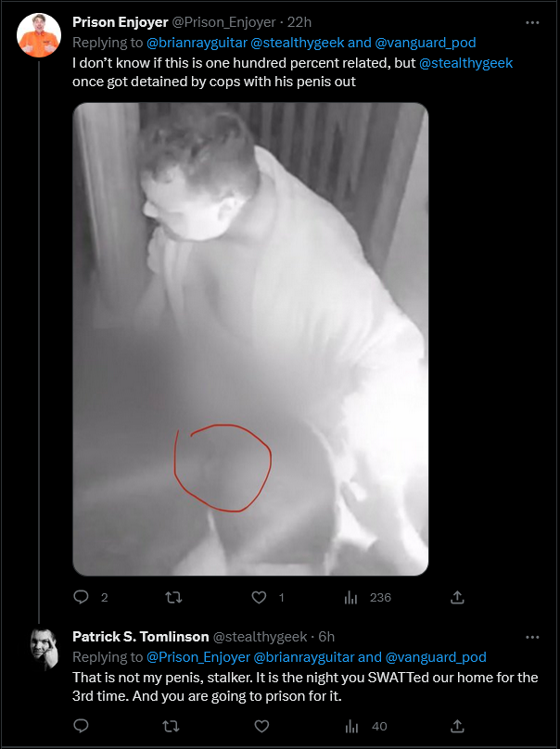
Task: Open the @Prison_Enjoyer link in the reply
Action: point(198,657)
